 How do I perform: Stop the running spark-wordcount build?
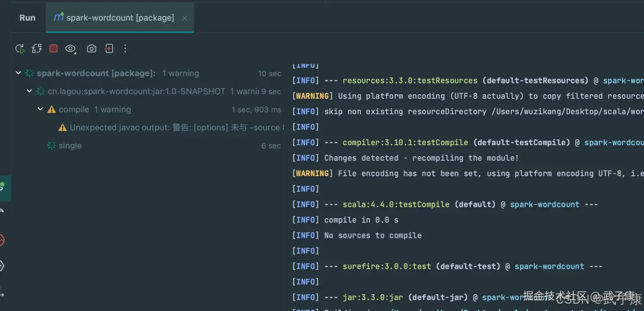click(54, 49)
